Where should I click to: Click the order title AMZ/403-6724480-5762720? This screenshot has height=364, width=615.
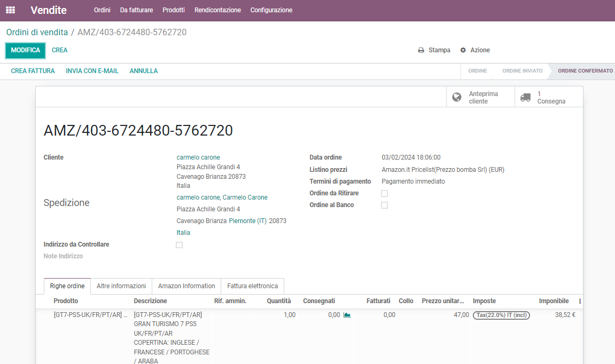138,130
